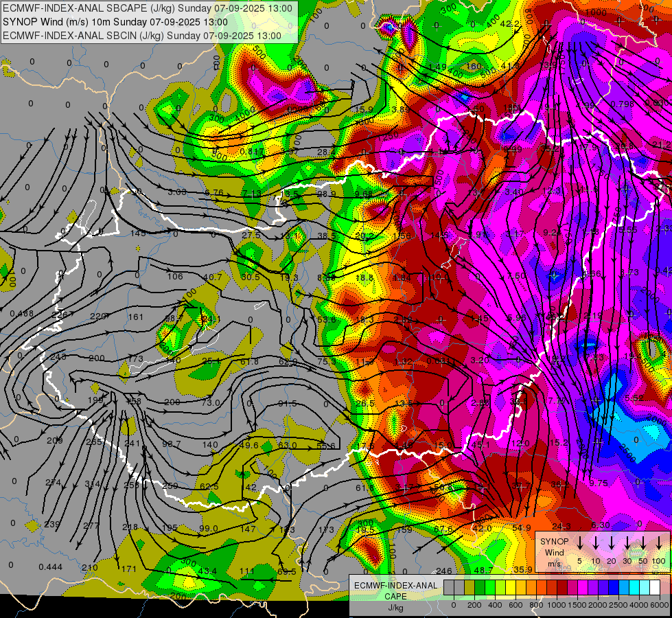The height and width of the screenshot is (618, 672).
Task: Click the map value 274
Action: point(53,483)
